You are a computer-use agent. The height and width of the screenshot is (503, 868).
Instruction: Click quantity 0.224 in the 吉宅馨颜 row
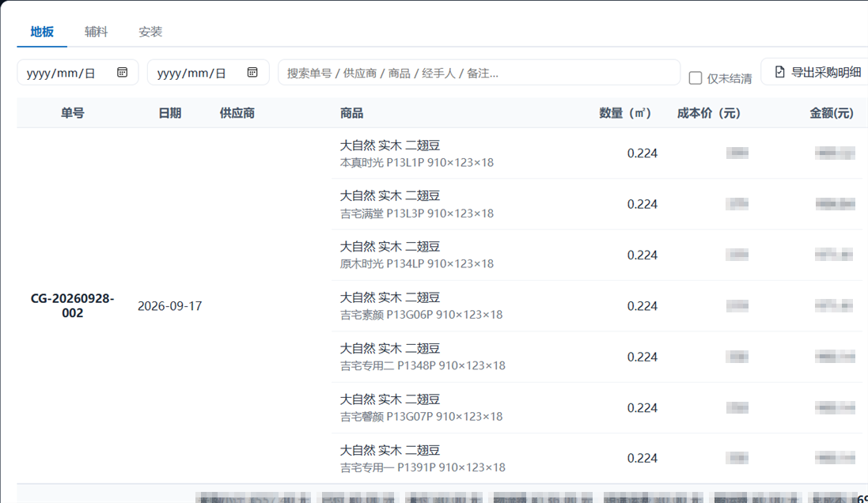[642, 408]
